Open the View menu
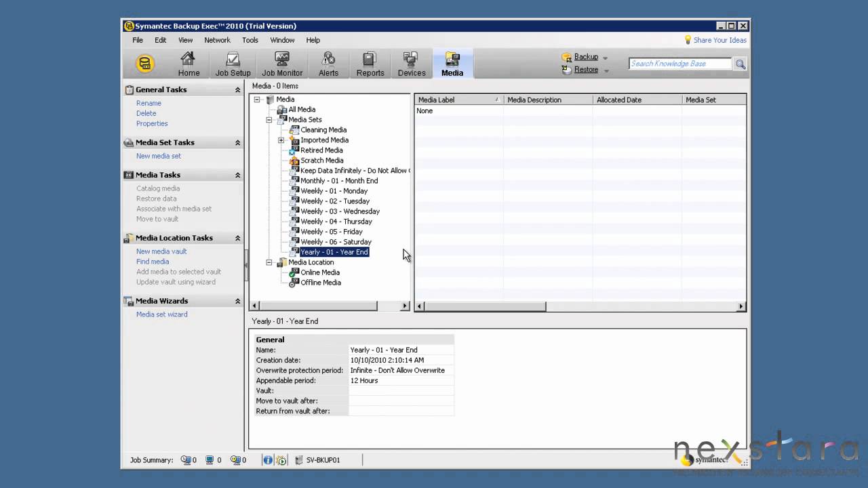 coord(185,40)
